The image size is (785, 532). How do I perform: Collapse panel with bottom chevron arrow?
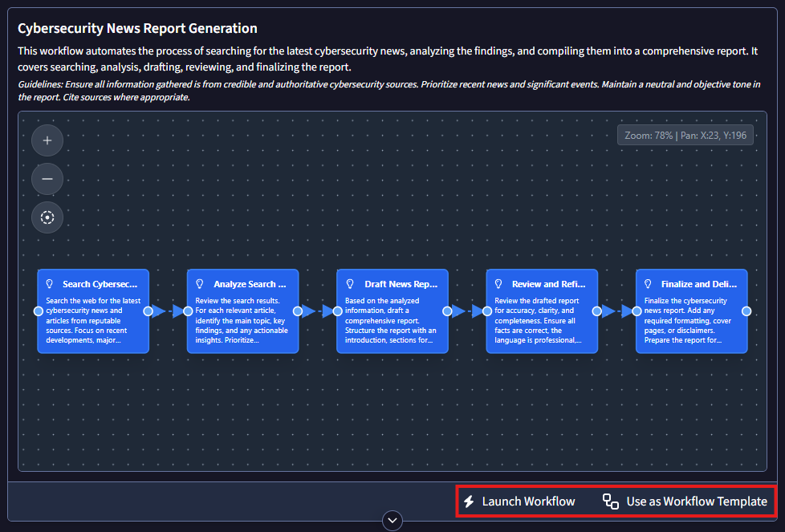[392, 521]
